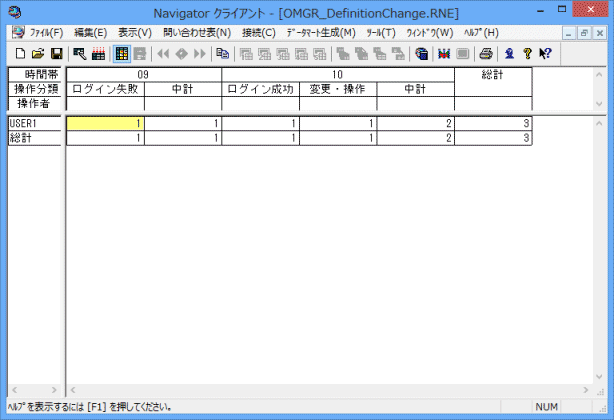
Task: Click the New document toolbar icon
Action: click(x=20, y=54)
